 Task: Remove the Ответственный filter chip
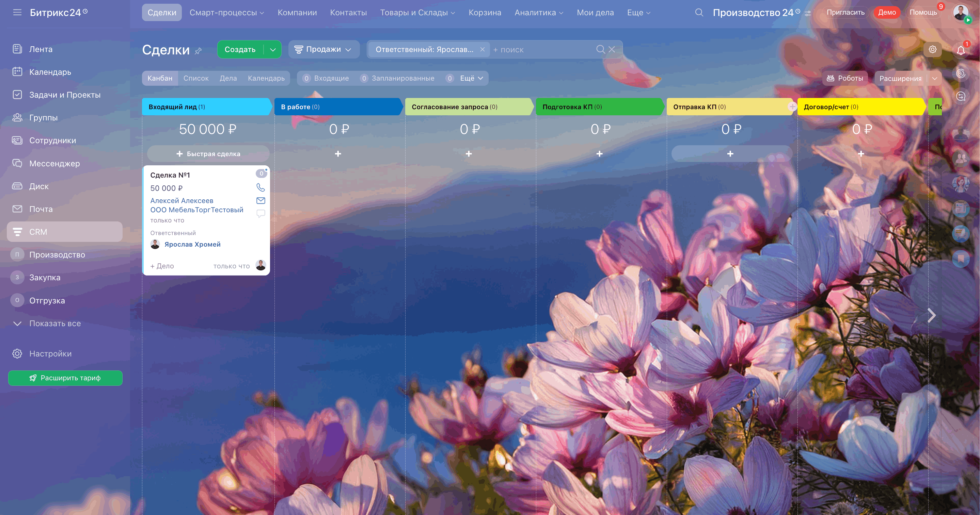(483, 49)
